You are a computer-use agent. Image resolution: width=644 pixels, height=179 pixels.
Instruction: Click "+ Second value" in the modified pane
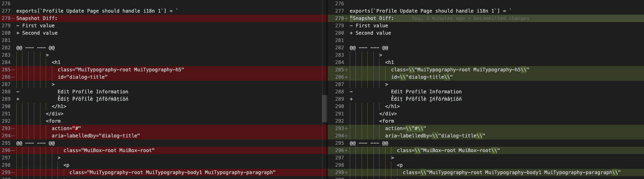[x=370, y=33]
